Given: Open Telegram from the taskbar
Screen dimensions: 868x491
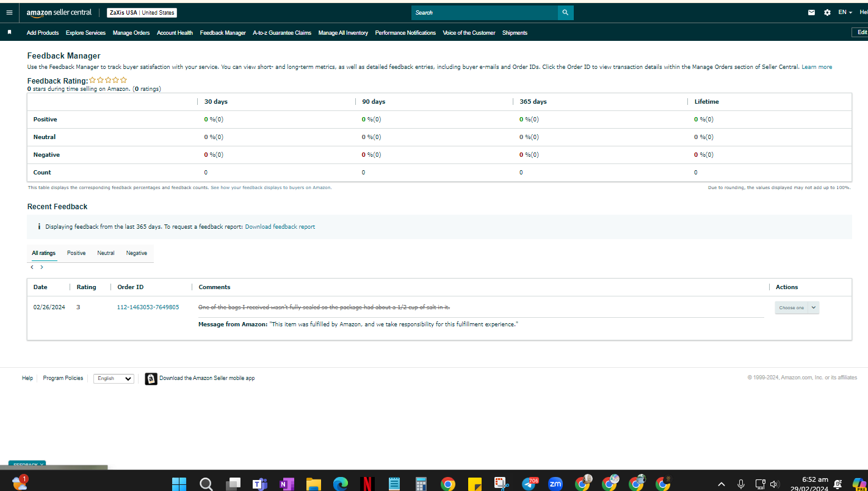Looking at the screenshot, I should [x=529, y=484].
